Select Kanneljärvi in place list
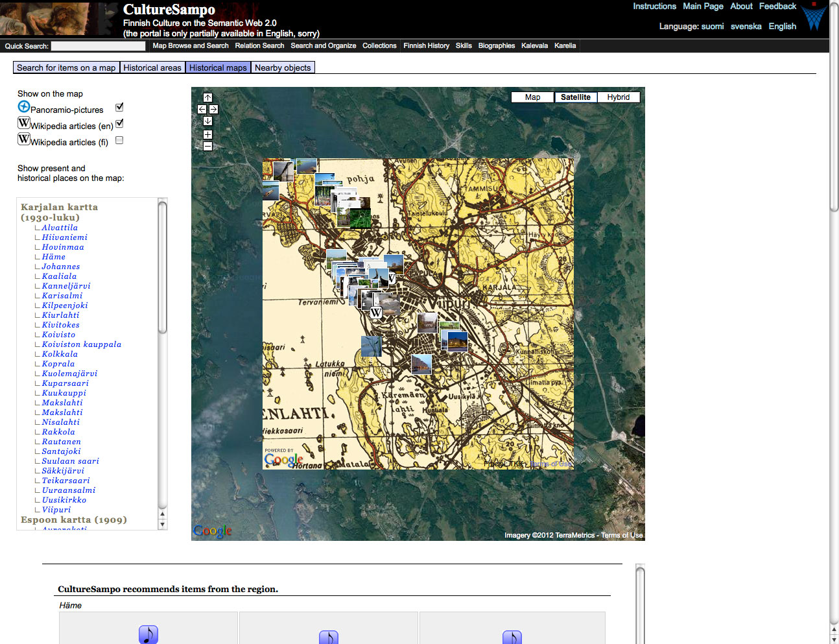Screen dimensions: 839x644 point(66,286)
